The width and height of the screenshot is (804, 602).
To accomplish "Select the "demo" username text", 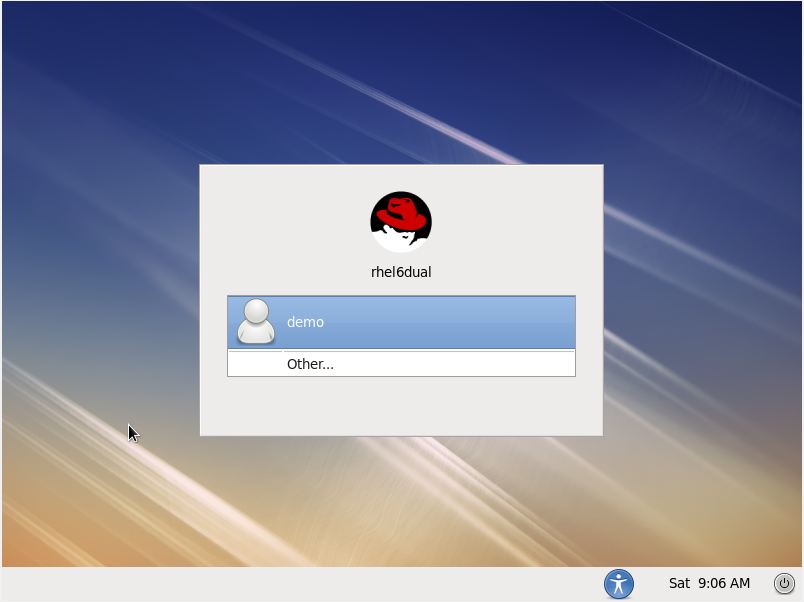I will pos(305,322).
